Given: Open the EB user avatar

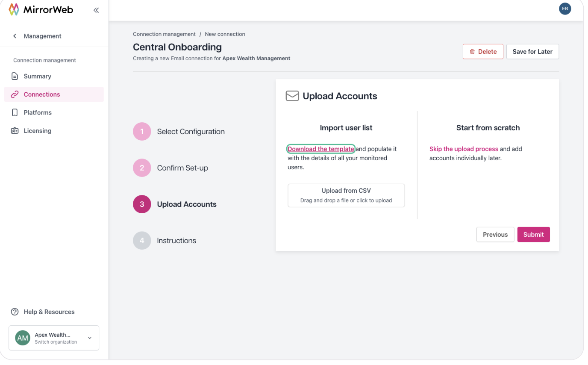Looking at the screenshot, I should tap(565, 9).
